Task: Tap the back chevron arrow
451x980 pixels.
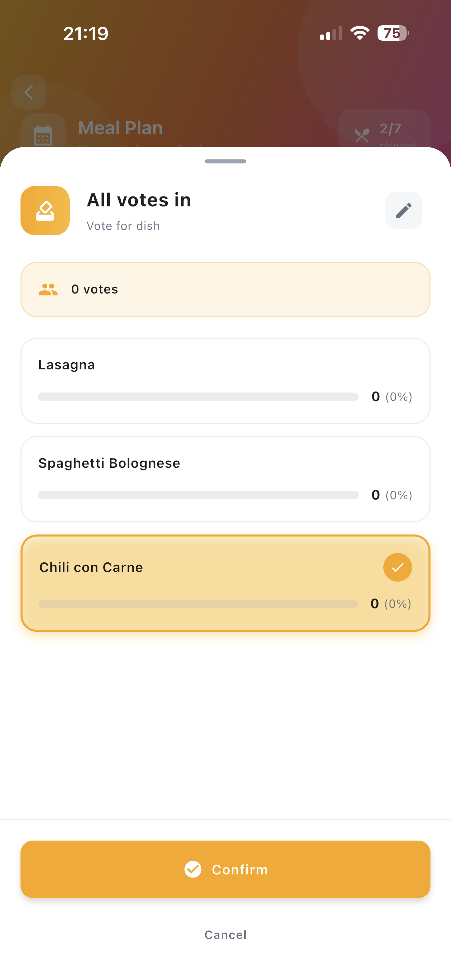Action: coord(29,93)
